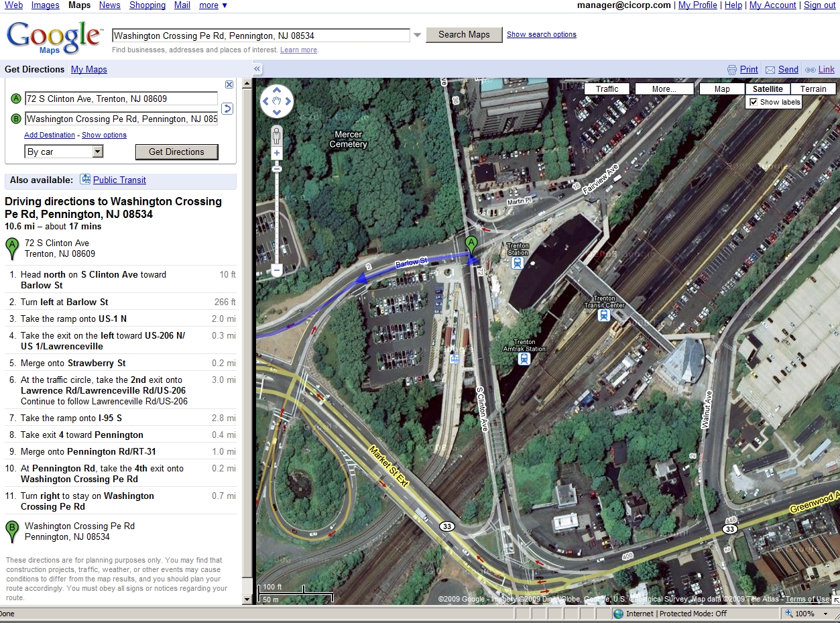
Task: Pan the map down with the arrow
Action: [277, 112]
